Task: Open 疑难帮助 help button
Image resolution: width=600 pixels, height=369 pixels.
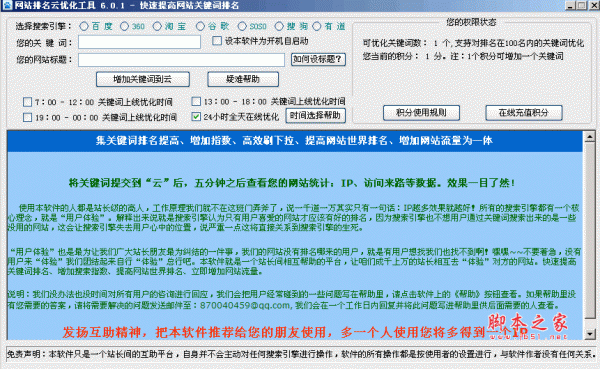Action: click(x=243, y=79)
